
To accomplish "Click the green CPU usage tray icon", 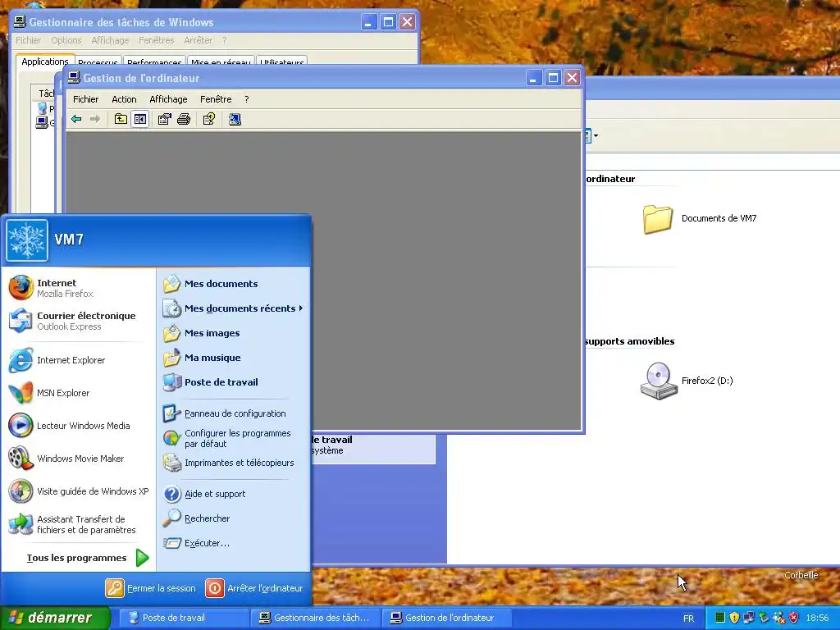I will pos(720,618).
